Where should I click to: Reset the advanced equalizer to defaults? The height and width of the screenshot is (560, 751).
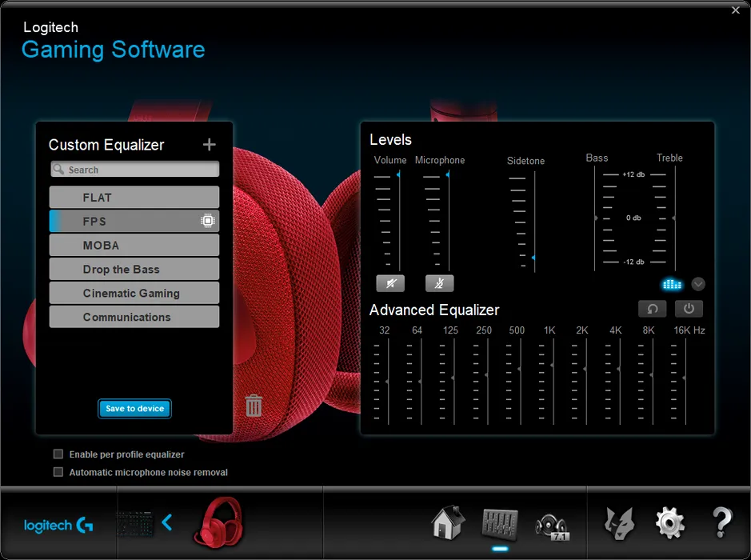tap(652, 309)
